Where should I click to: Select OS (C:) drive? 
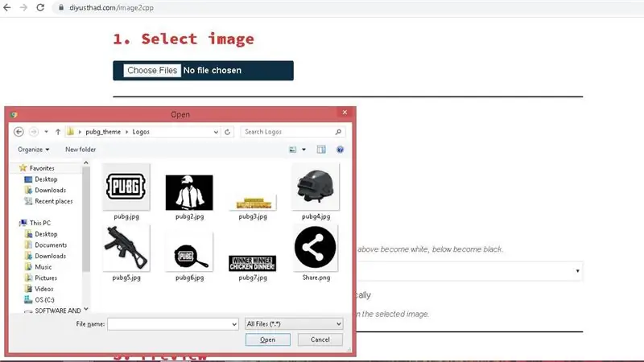point(44,299)
